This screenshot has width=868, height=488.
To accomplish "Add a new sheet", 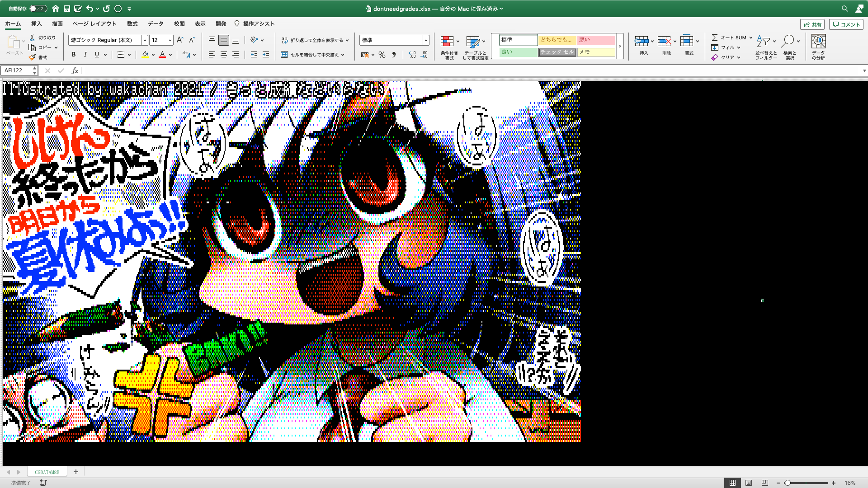I will coord(76,472).
